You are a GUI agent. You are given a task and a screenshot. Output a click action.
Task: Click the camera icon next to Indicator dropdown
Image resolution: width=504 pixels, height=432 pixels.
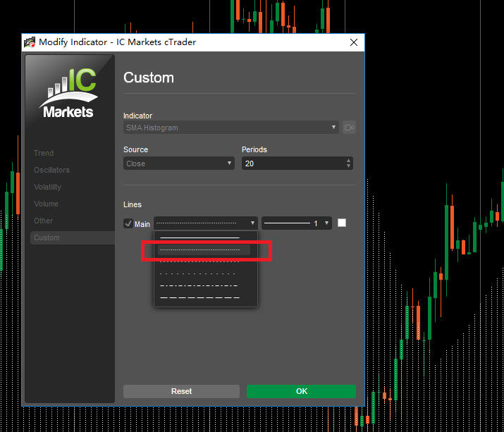349,128
